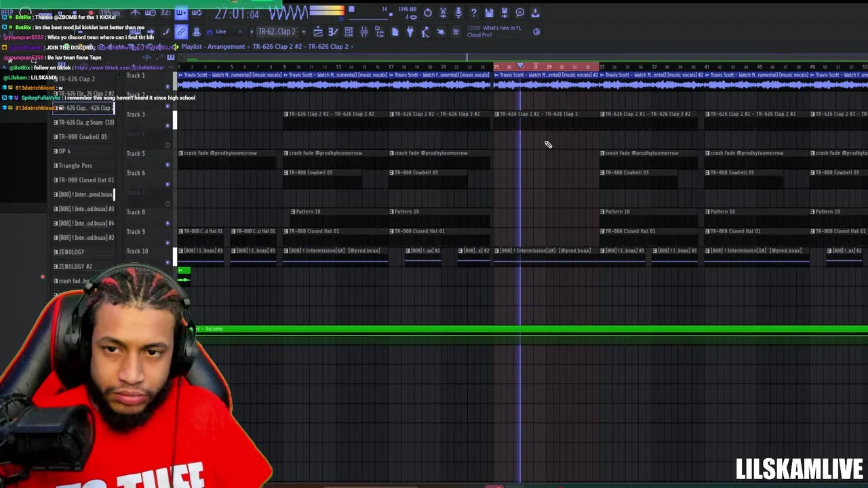The image size is (868, 488).
Task: Click the one-click audio recording scissors icon
Action: [x=443, y=13]
